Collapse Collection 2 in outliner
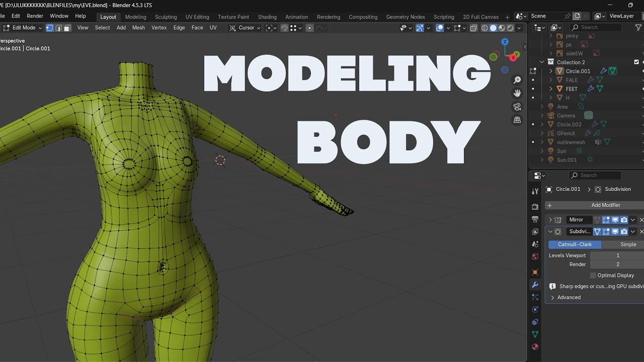The height and width of the screenshot is (362, 644). (x=542, y=62)
